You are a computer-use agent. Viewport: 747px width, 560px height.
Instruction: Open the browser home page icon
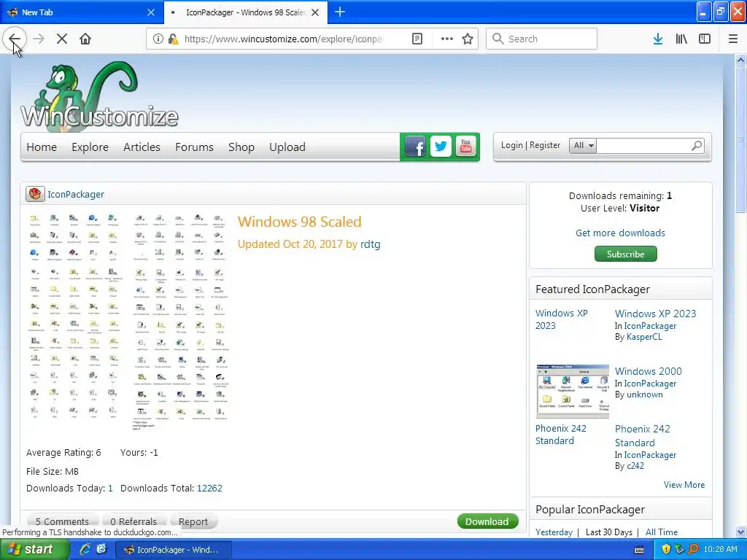[85, 39]
